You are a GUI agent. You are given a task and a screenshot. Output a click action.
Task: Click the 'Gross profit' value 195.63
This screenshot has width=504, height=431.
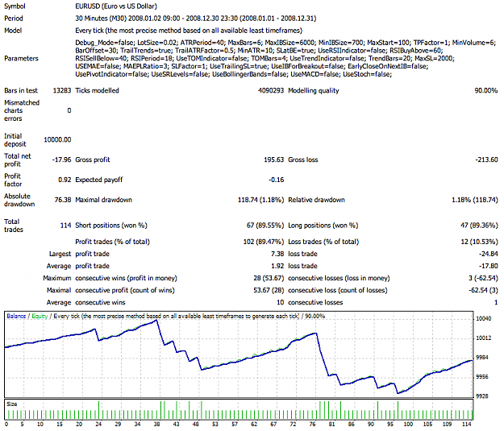coord(274,160)
